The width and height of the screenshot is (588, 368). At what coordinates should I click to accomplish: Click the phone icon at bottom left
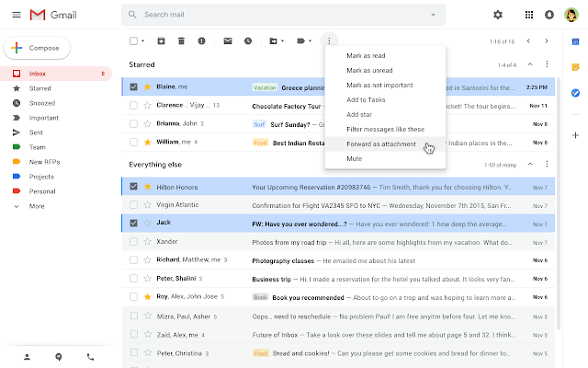click(x=90, y=356)
